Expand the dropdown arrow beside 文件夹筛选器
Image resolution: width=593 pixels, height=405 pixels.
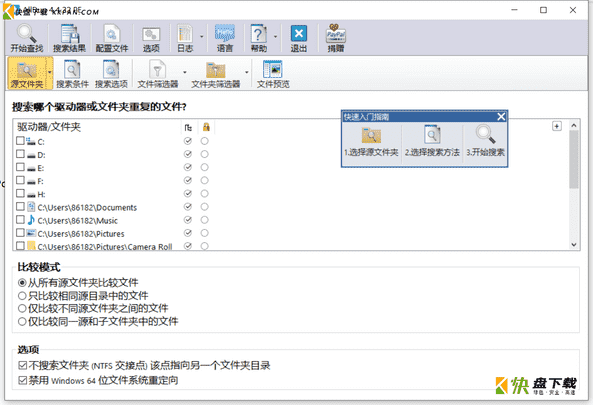(x=247, y=72)
